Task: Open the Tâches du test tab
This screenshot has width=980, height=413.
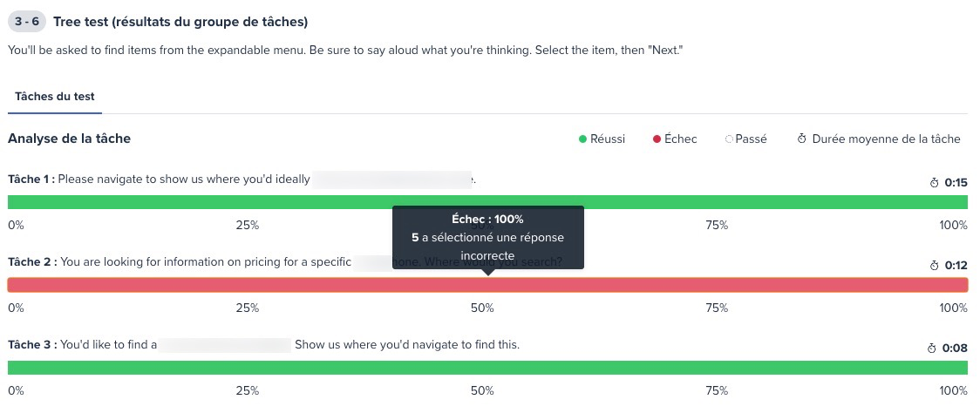Action: (x=55, y=97)
